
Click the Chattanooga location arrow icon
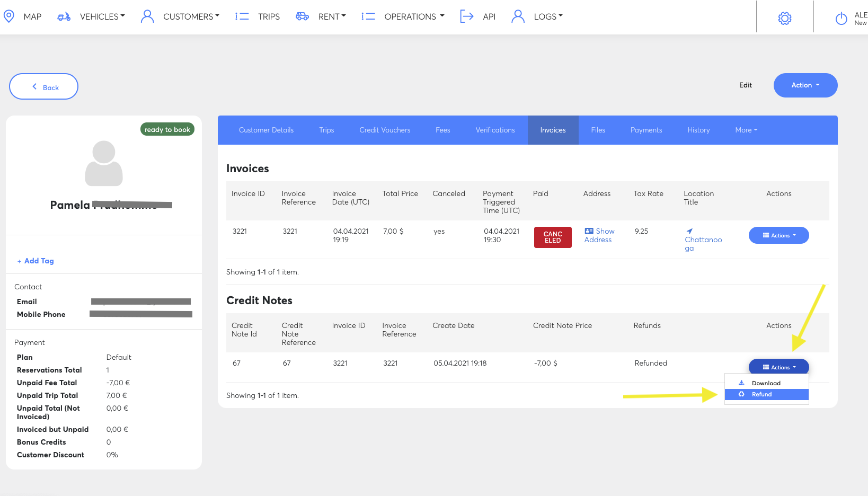[689, 231]
